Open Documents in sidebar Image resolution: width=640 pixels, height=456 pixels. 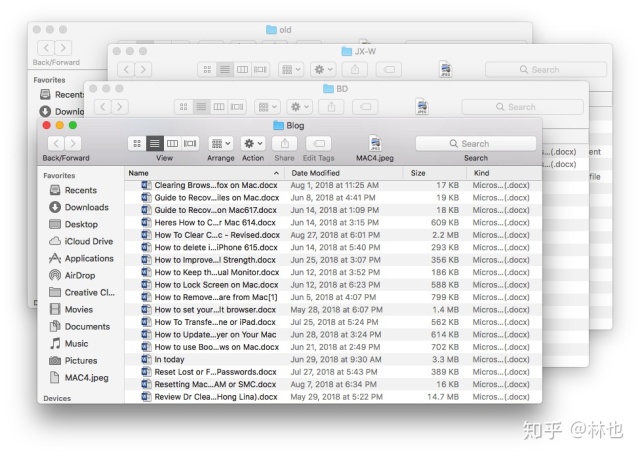(80, 327)
